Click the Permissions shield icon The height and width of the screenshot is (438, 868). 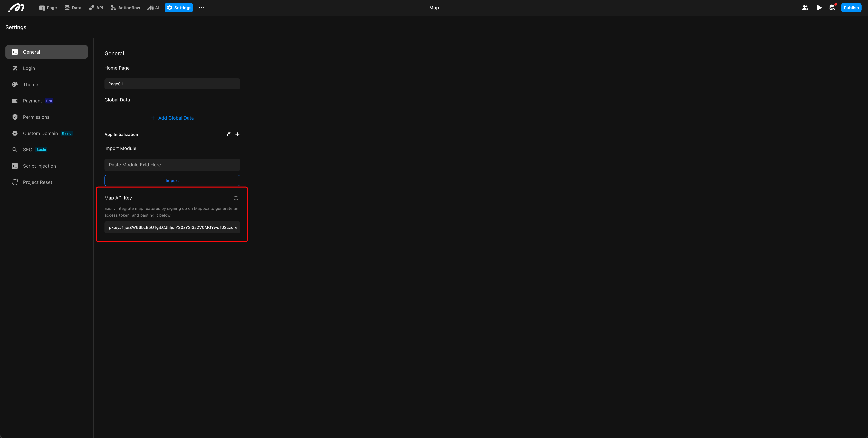(15, 117)
